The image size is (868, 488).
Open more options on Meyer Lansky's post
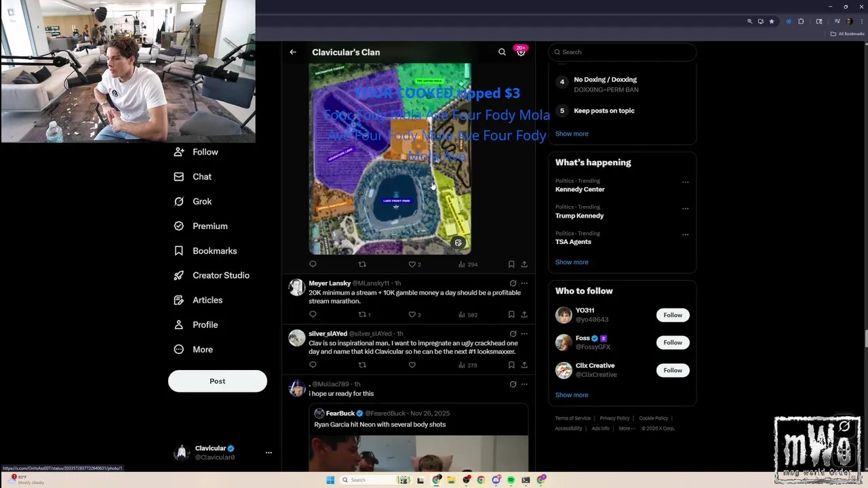(524, 283)
